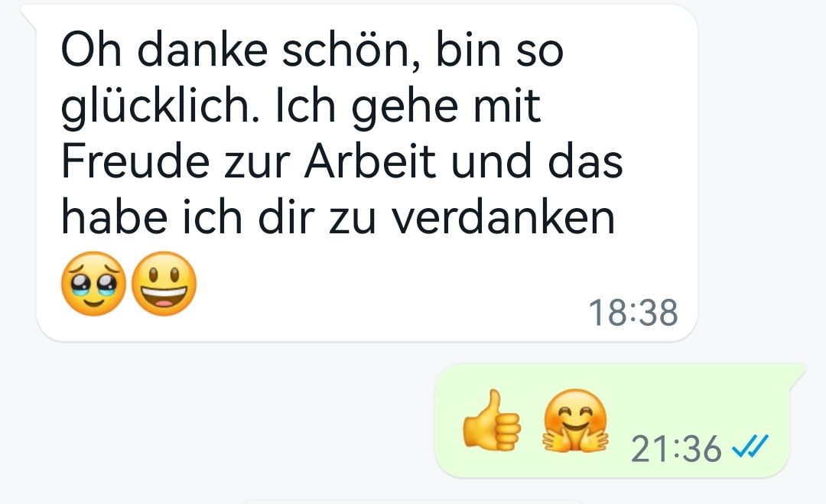Select the word "verdanken"
Screen dimensions: 826x504
pyautogui.click(x=503, y=217)
